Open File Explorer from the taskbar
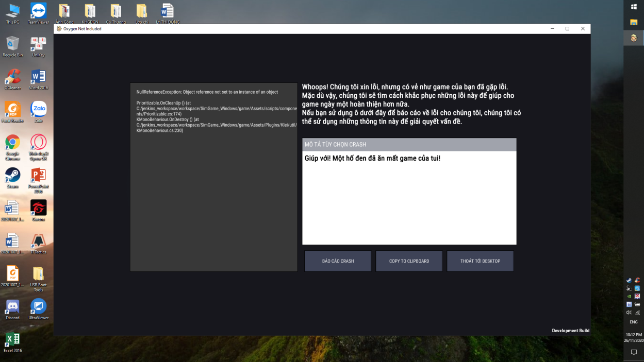The height and width of the screenshot is (362, 644). click(634, 22)
